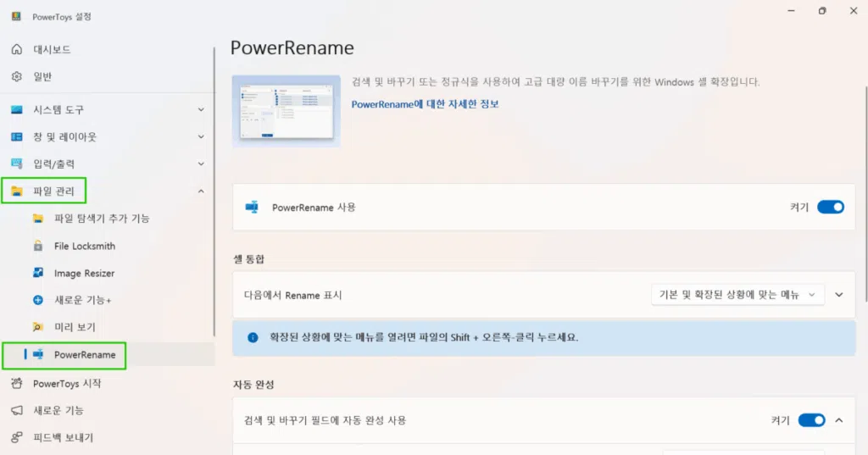The width and height of the screenshot is (868, 455).
Task: Open 미리 보기 page in sidebar
Action: 75,327
